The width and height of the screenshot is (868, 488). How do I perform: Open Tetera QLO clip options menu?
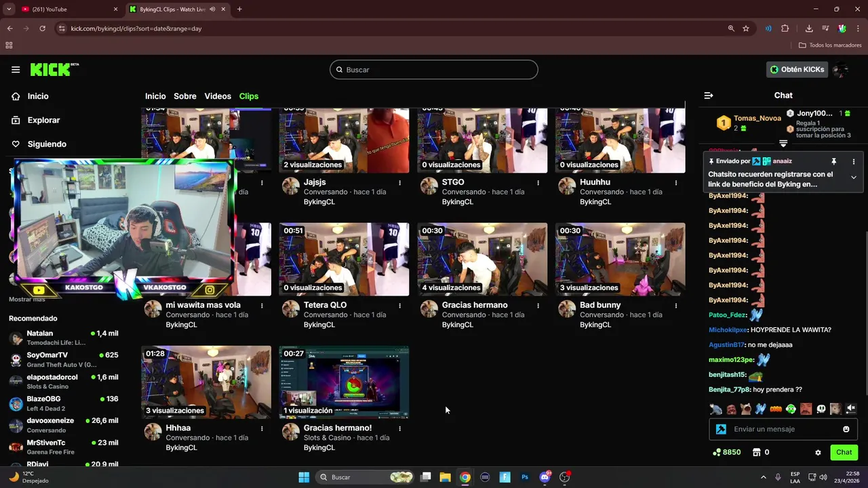pyautogui.click(x=399, y=305)
